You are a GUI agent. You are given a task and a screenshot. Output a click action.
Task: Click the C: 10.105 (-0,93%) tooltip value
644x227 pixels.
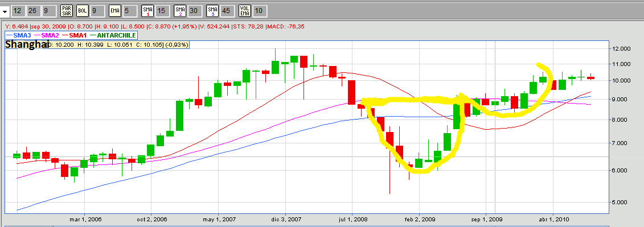click(162, 44)
